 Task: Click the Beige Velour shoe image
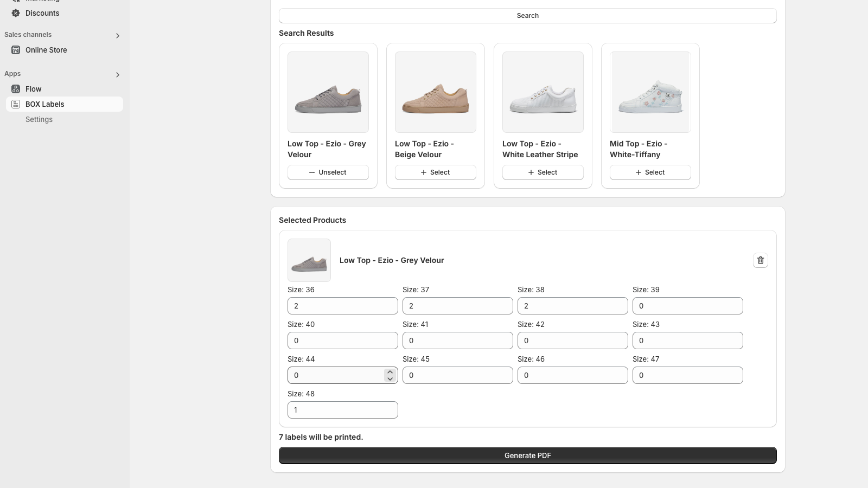pos(435,92)
